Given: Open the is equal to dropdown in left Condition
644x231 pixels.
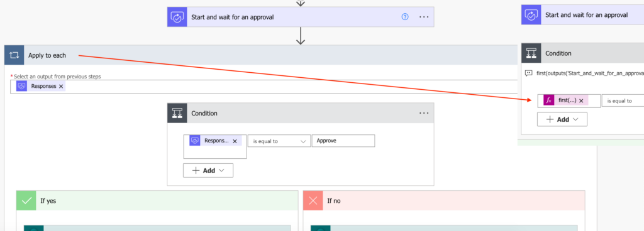Looking at the screenshot, I should click(x=279, y=141).
